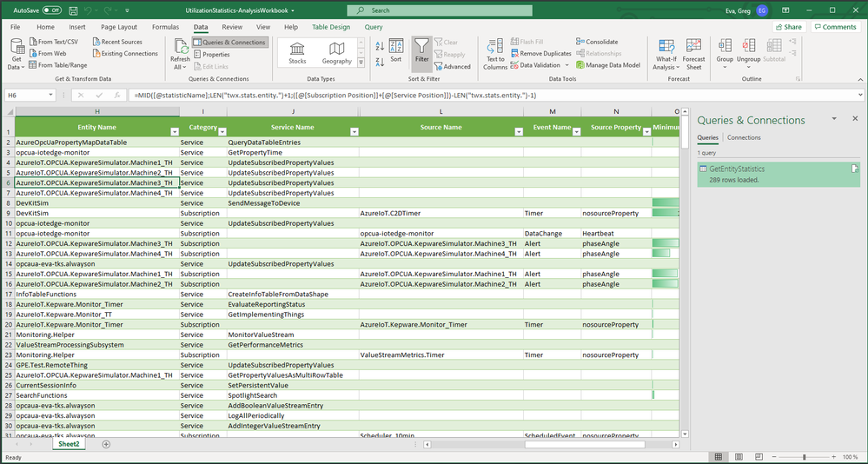
Task: Sort column Z to A
Action: coord(380,62)
